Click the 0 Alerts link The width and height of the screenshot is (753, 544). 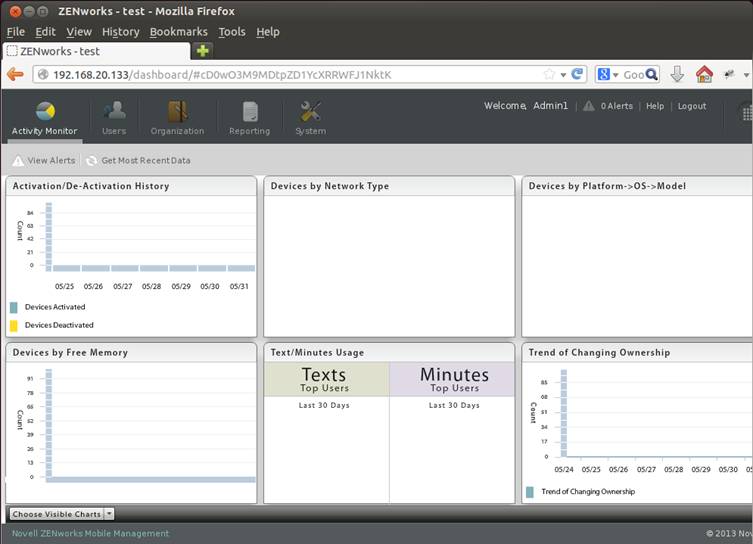pos(617,106)
